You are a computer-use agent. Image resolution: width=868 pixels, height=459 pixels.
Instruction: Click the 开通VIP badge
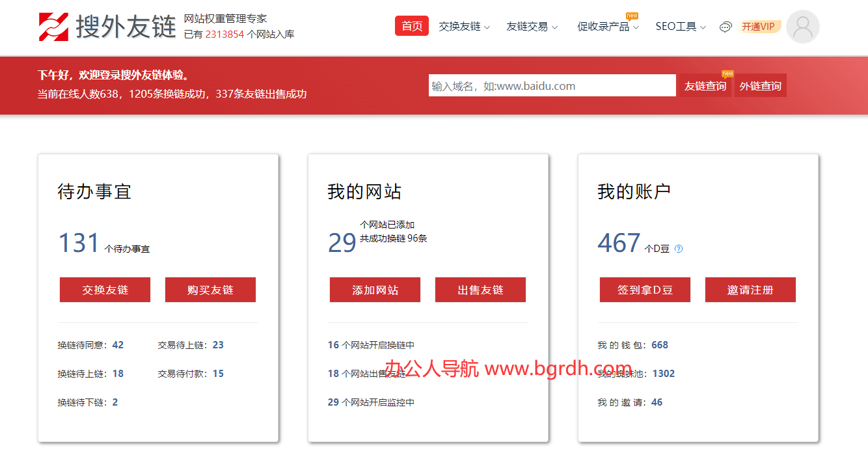[x=759, y=27]
